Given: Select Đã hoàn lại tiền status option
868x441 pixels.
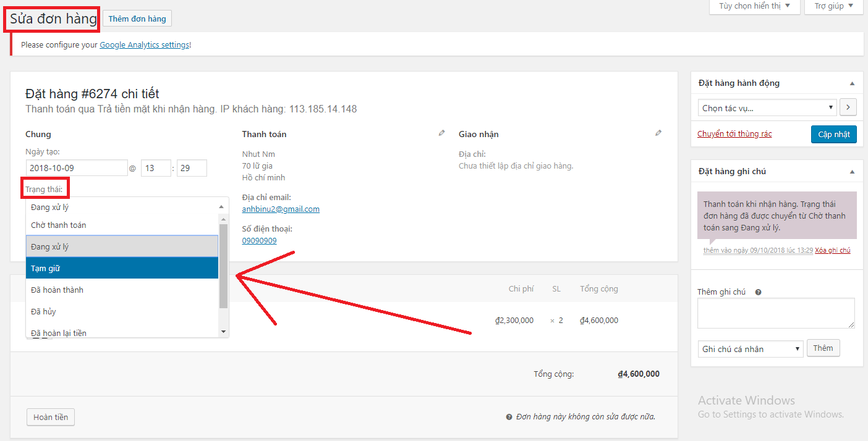Looking at the screenshot, I should point(122,332).
